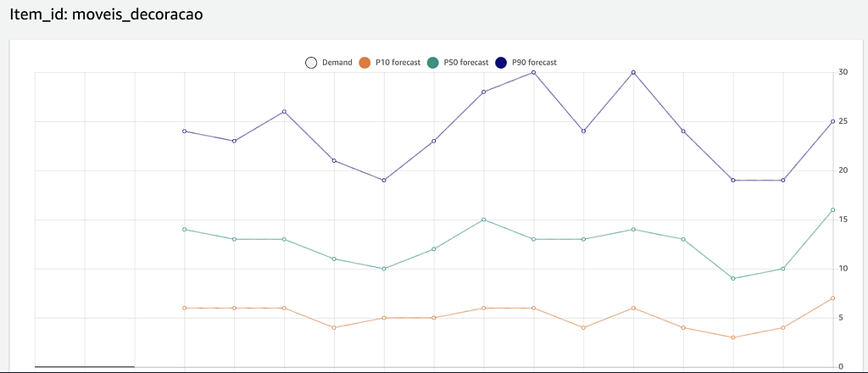Select the lowest P50 data point at 9
This screenshot has width=868, height=373.
[733, 278]
